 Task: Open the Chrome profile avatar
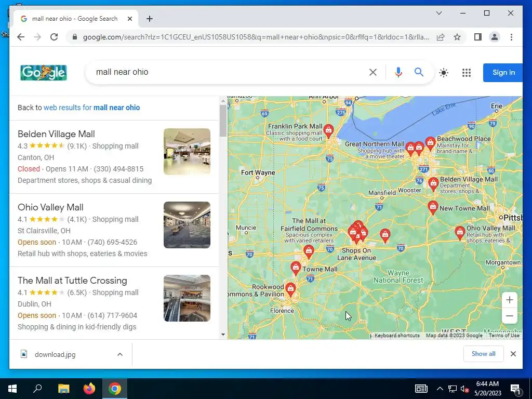(x=495, y=37)
